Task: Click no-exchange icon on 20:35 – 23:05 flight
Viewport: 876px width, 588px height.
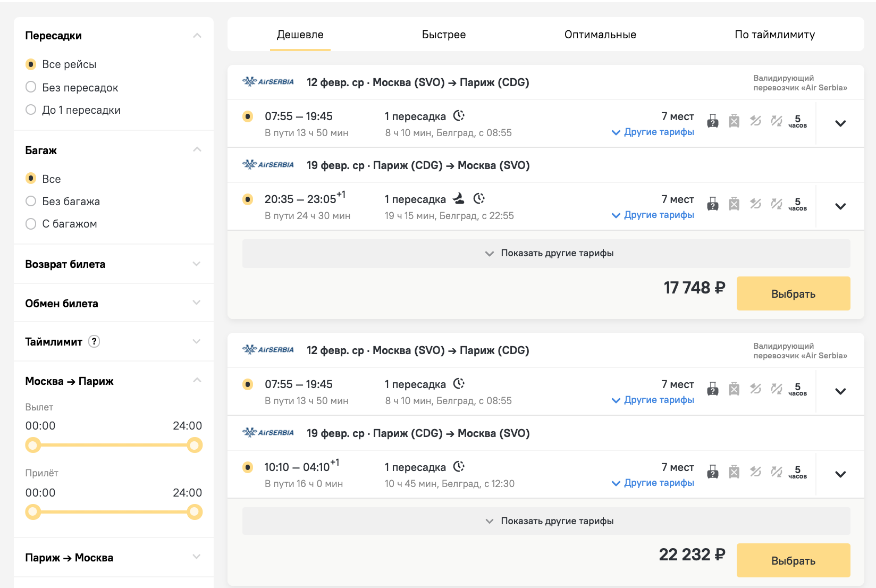Action: coord(777,204)
